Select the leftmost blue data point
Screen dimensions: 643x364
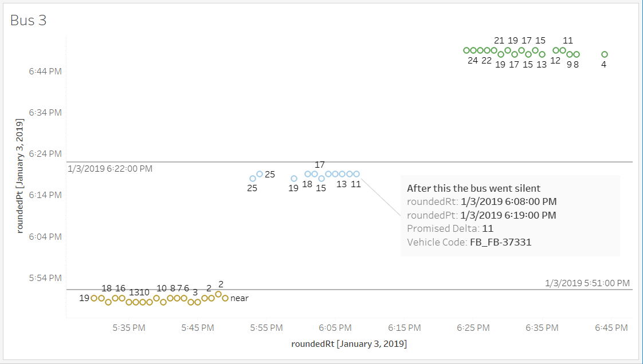pos(253,179)
